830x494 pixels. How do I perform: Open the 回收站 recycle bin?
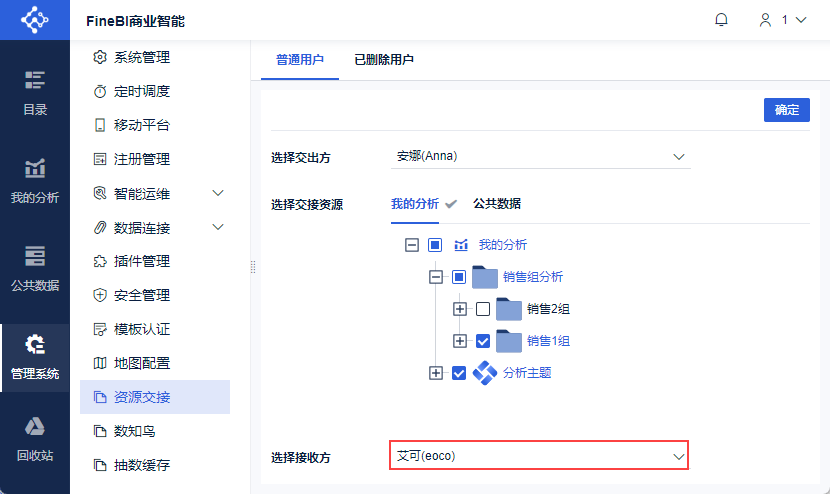35,439
